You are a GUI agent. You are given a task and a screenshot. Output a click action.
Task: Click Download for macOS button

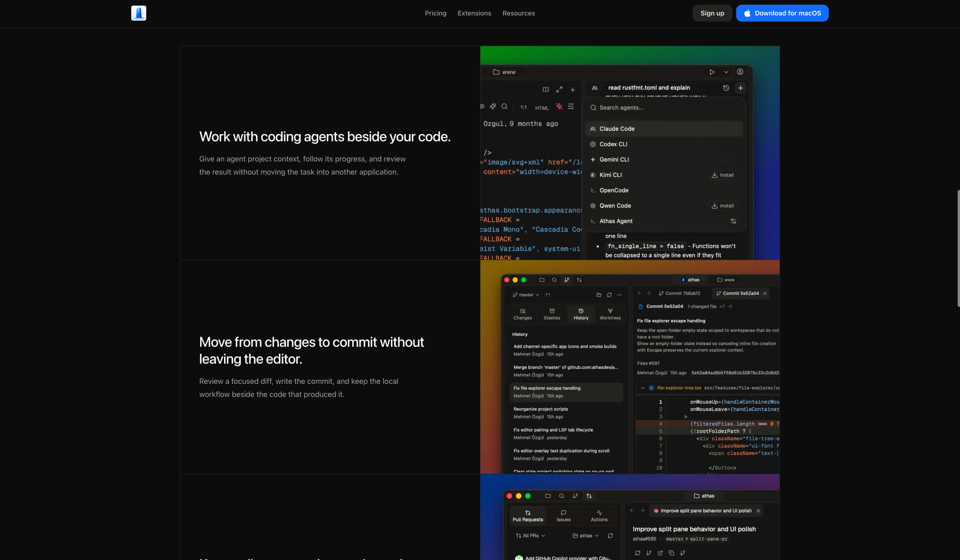[x=782, y=13]
